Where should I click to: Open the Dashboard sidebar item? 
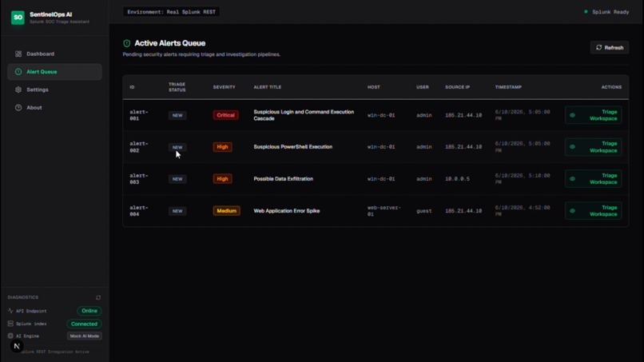tap(54, 54)
